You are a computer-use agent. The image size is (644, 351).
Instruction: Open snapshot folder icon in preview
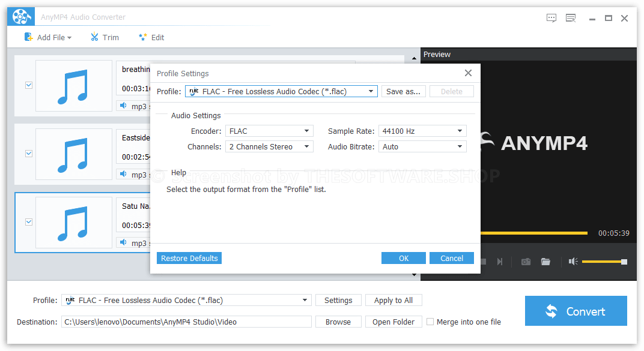546,262
